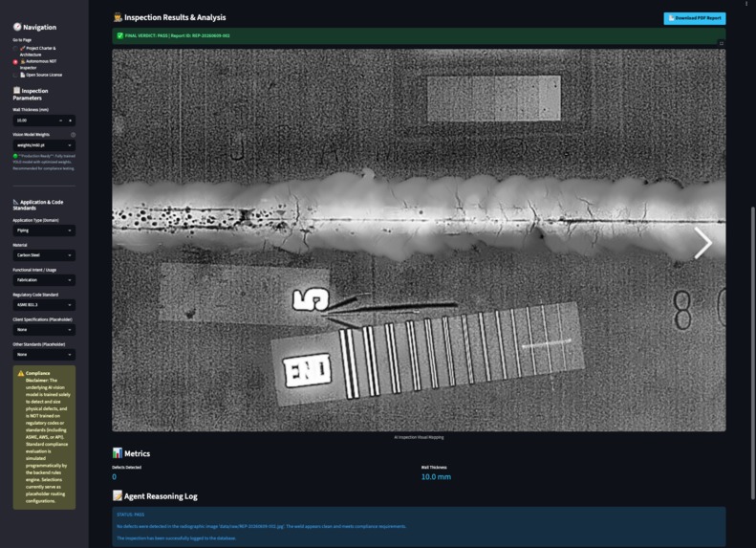Image resolution: width=756 pixels, height=548 pixels.
Task: Click the memo icon beside Agent Reasoning Log
Action: pyautogui.click(x=118, y=495)
